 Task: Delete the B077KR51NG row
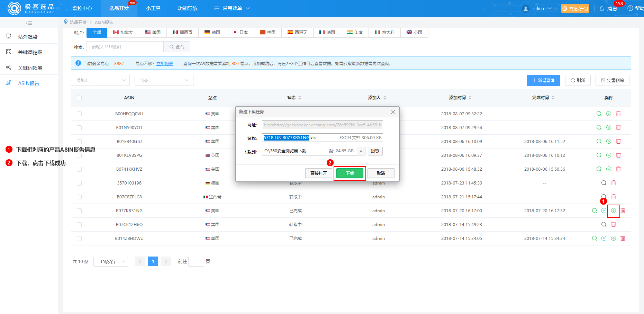[623, 210]
